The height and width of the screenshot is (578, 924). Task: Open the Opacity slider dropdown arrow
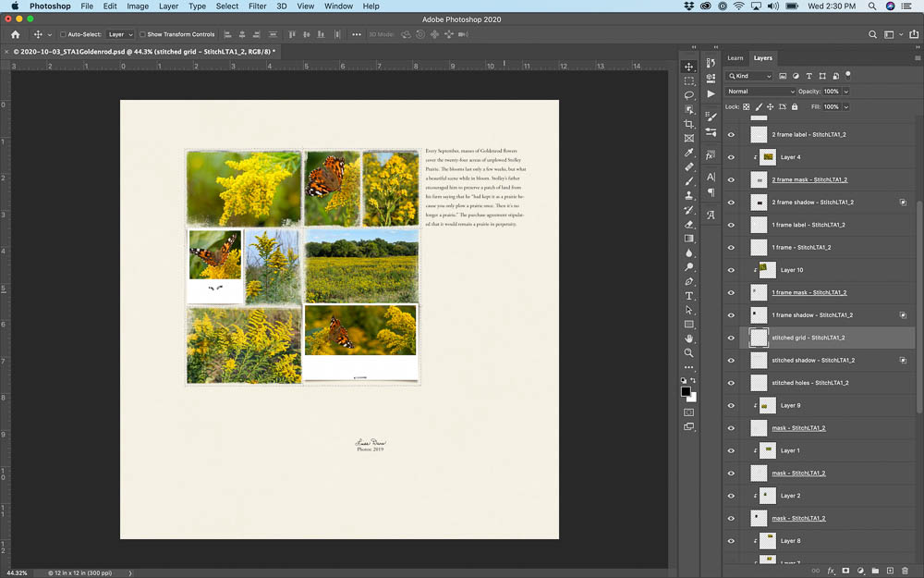coord(846,92)
